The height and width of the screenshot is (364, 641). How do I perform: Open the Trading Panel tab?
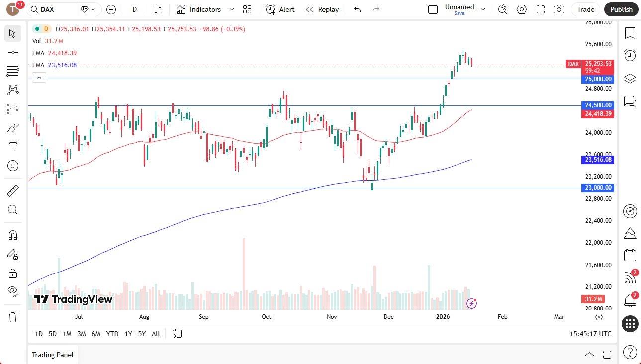click(x=52, y=355)
